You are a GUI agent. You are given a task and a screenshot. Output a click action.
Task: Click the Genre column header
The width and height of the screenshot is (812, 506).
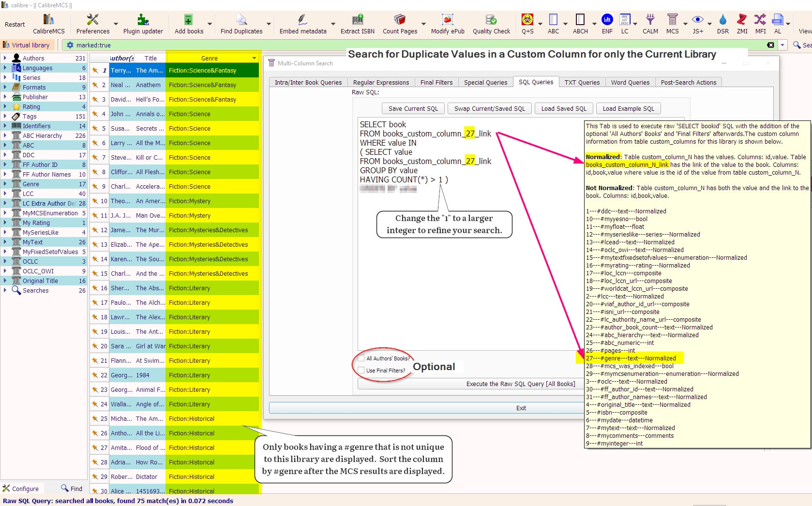pos(209,58)
